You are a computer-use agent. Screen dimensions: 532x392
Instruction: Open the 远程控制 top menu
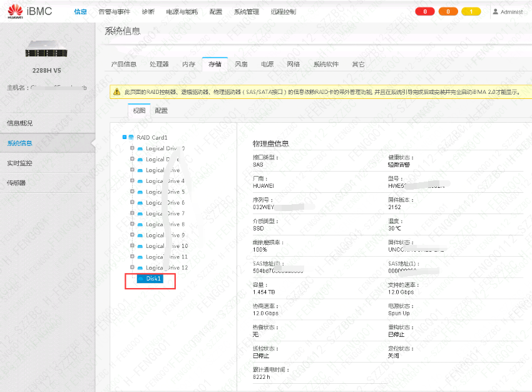(x=284, y=12)
